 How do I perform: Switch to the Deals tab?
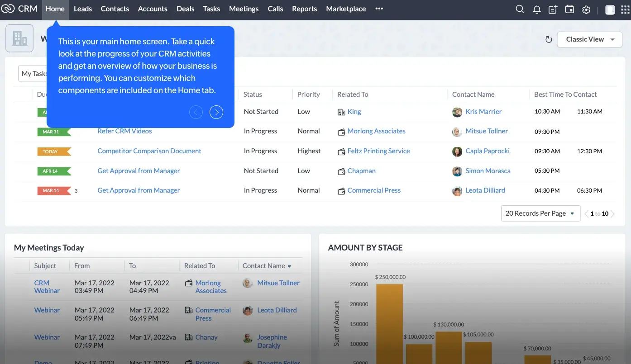[185, 9]
